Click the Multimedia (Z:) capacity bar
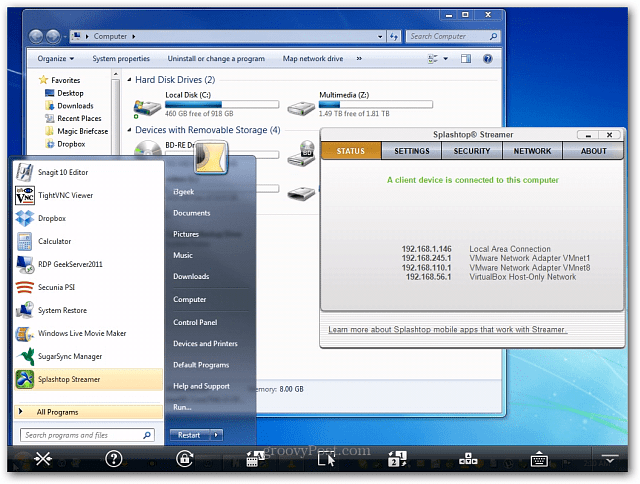The image size is (640, 484). 376,104
